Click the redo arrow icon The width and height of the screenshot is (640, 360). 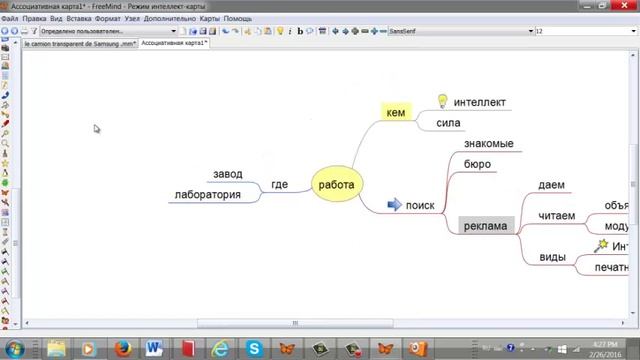pos(236,31)
